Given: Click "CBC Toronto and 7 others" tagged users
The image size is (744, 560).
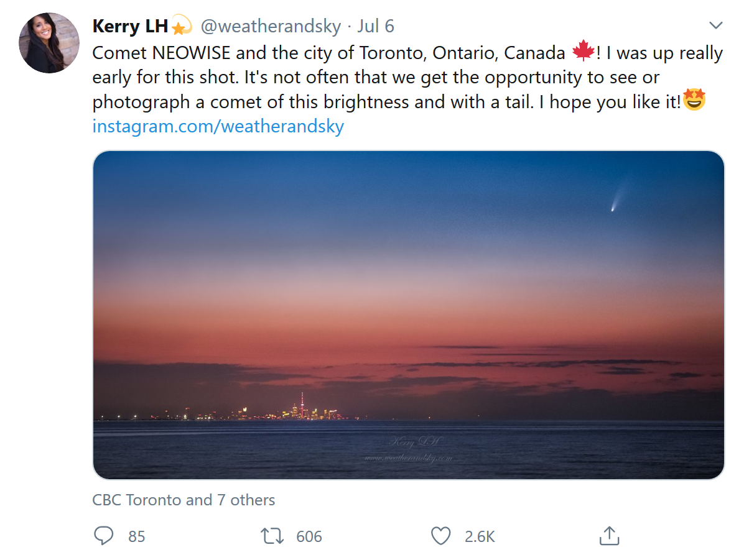Looking at the screenshot, I should coord(184,500).
